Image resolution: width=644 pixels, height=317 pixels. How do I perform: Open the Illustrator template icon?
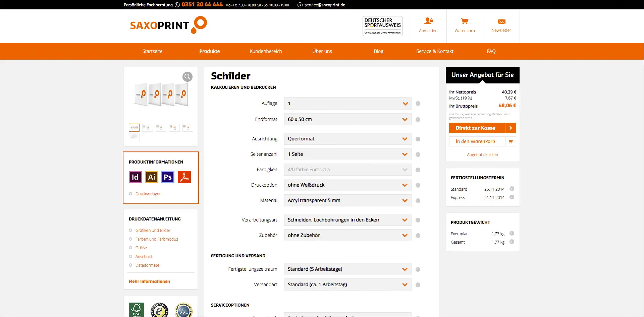point(152,177)
